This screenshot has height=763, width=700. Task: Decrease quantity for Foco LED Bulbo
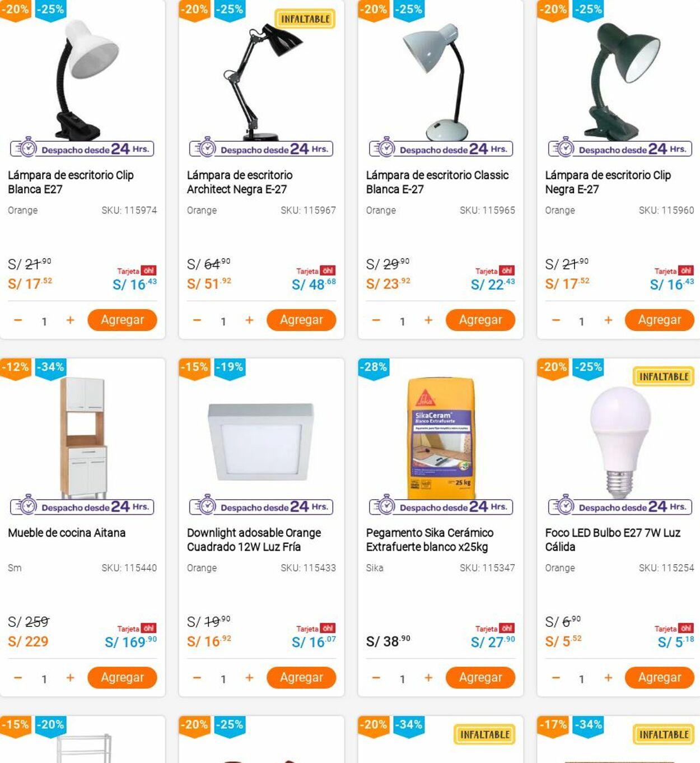(556, 678)
